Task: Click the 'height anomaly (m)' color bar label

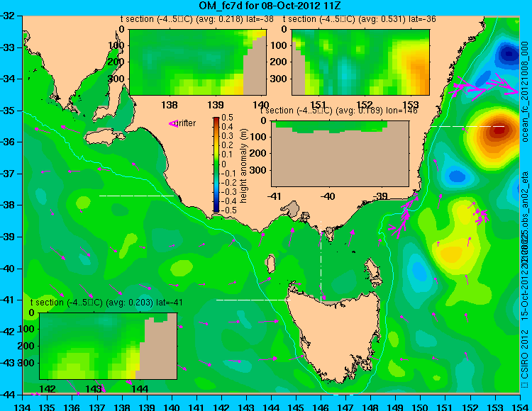Action: (243, 166)
